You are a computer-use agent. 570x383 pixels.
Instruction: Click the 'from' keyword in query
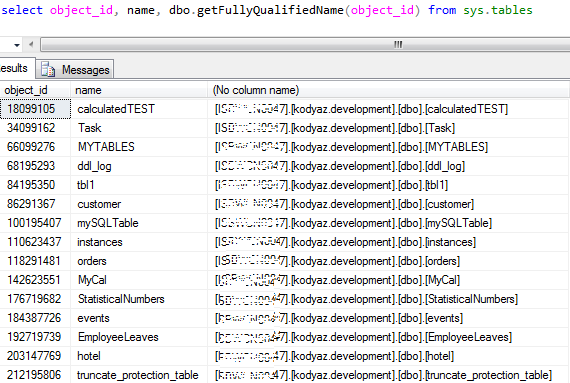[x=442, y=10]
